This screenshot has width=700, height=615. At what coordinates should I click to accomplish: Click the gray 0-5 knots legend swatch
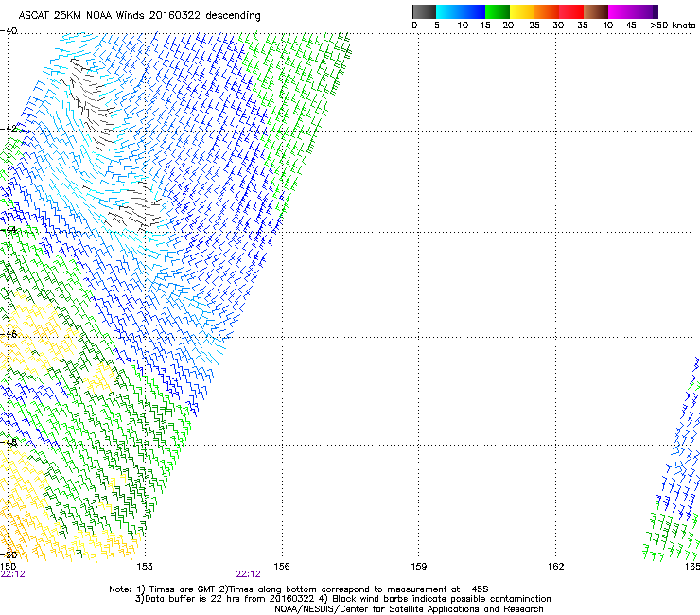[x=424, y=11]
